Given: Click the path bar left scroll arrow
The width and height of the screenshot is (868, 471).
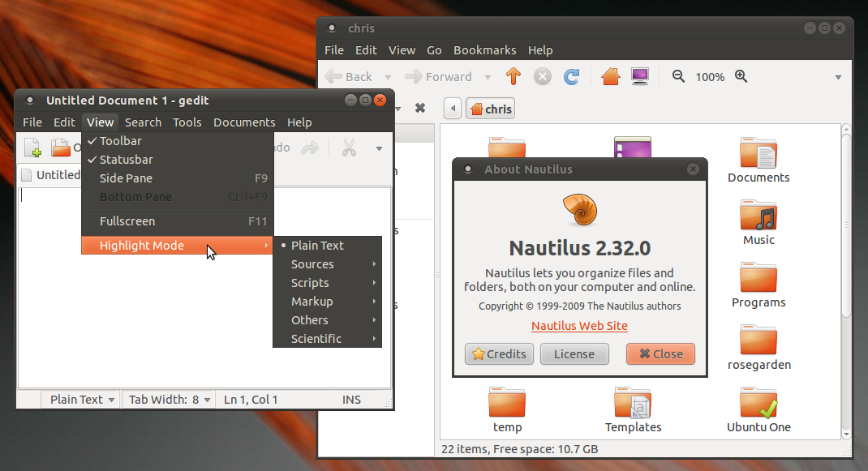Looking at the screenshot, I should tap(453, 109).
